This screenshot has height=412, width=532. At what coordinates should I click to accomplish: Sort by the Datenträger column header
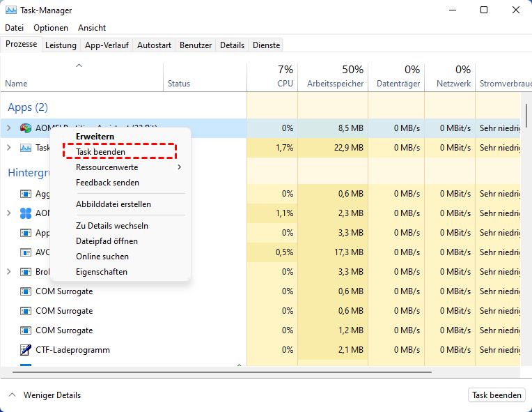396,77
